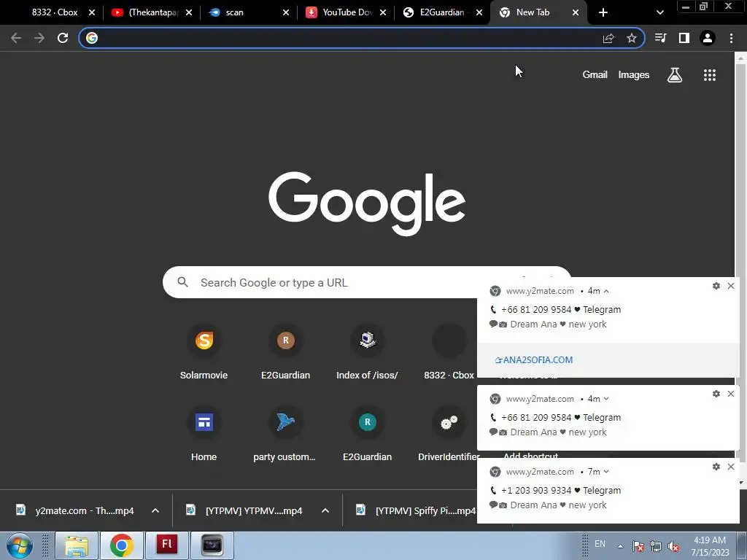Open the Chrome side panel
The image size is (747, 560).
(x=684, y=38)
